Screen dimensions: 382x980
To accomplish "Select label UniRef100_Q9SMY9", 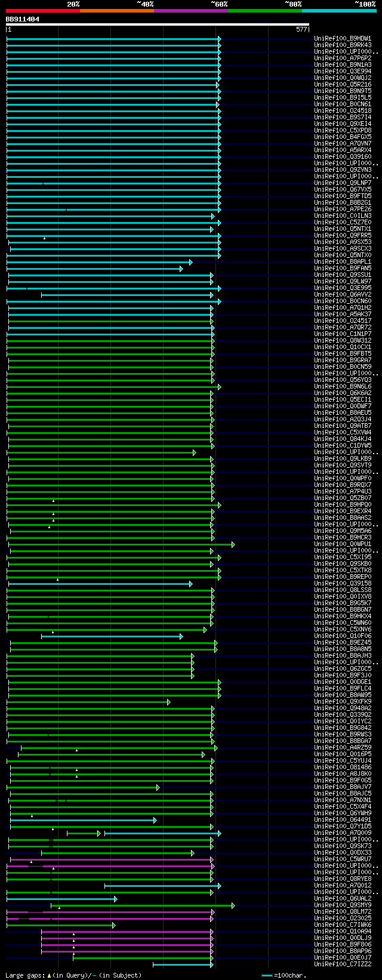I will (x=343, y=905).
